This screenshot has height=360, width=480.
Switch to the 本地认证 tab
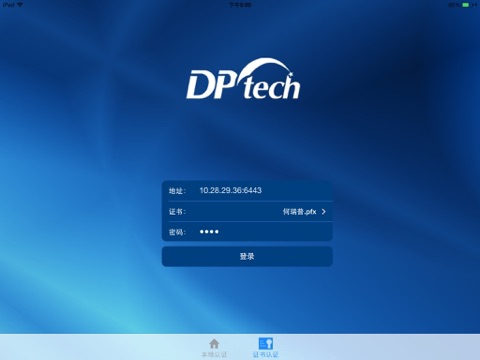coord(214,354)
